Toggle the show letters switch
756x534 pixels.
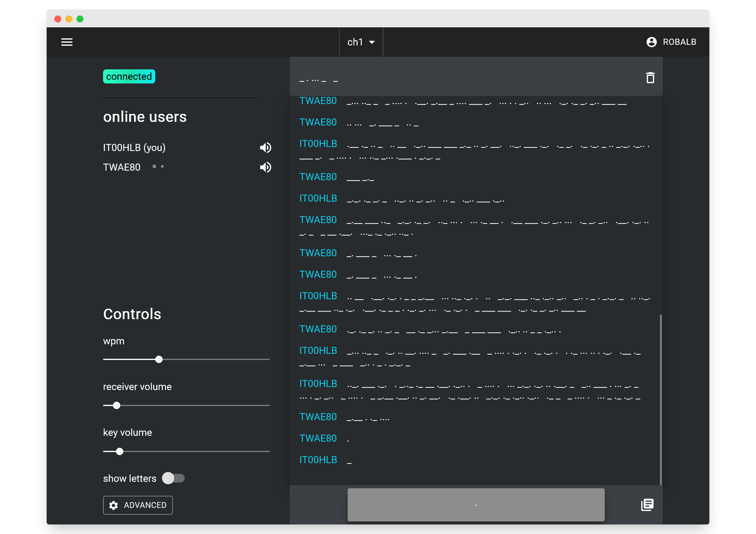click(x=173, y=478)
